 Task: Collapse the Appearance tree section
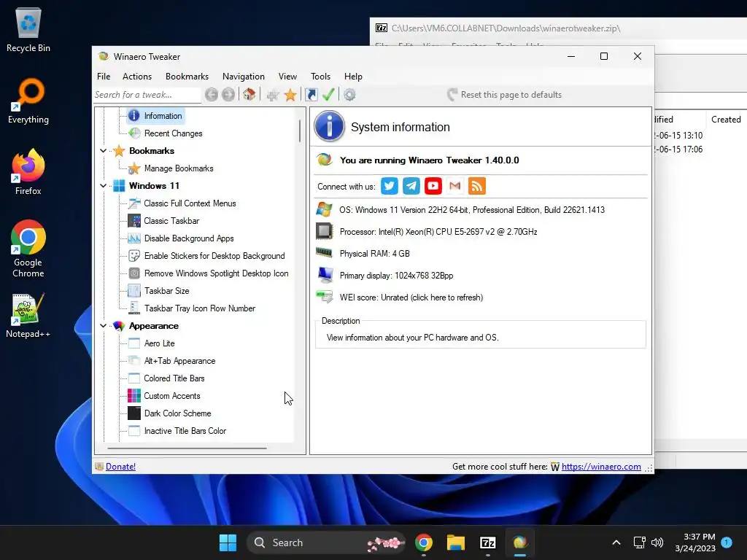(x=104, y=326)
